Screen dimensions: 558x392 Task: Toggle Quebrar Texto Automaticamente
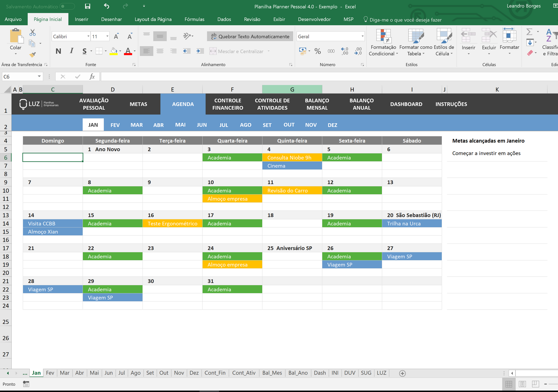250,36
